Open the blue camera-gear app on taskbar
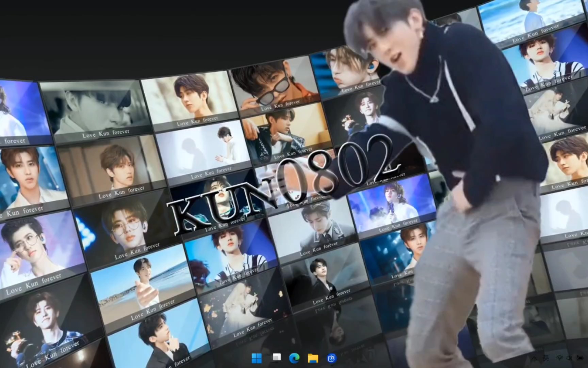Image resolution: width=588 pixels, height=368 pixels. 331,358
